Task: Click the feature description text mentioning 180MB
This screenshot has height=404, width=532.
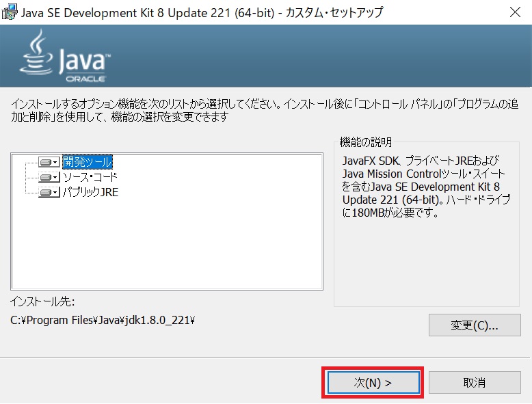Action: [x=426, y=187]
